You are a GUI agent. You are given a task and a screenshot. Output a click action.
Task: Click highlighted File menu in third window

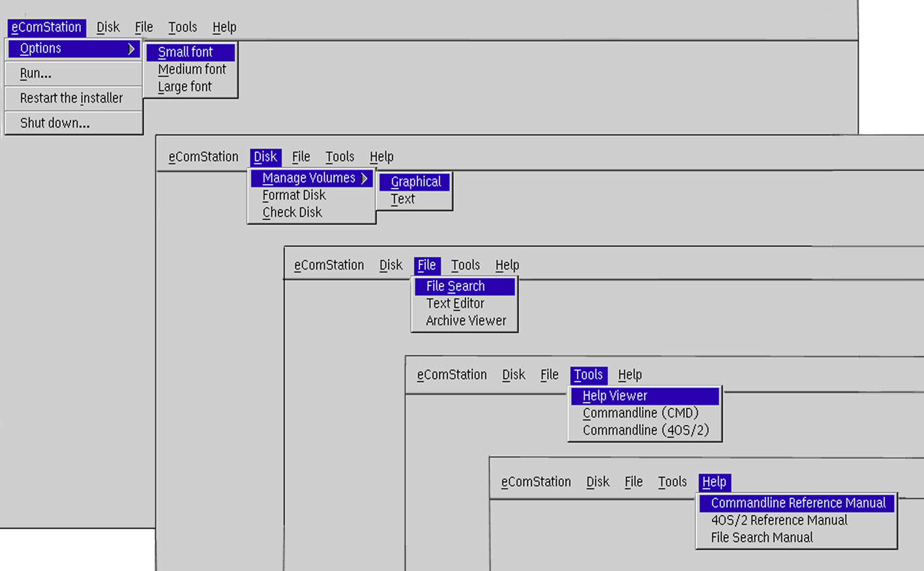pyautogui.click(x=427, y=266)
